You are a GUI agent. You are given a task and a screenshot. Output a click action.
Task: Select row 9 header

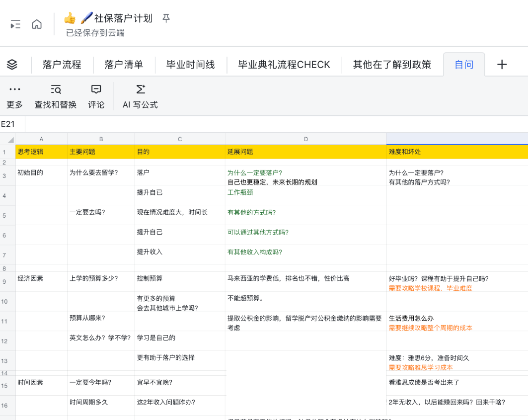pos(4,282)
